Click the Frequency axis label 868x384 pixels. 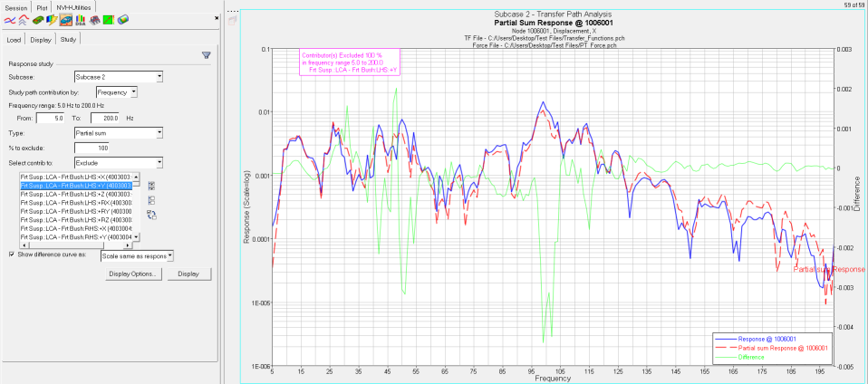pyautogui.click(x=553, y=379)
